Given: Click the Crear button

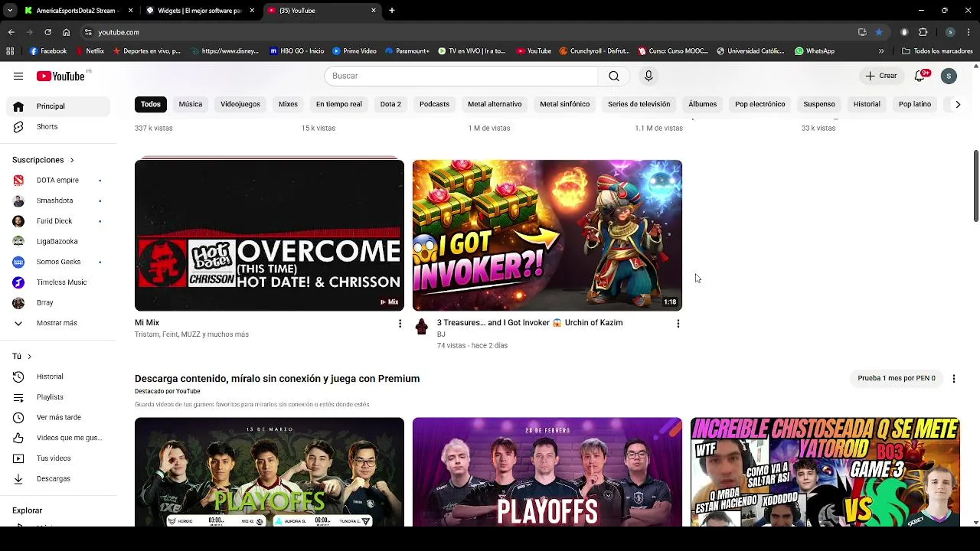Looking at the screenshot, I should click(x=881, y=76).
